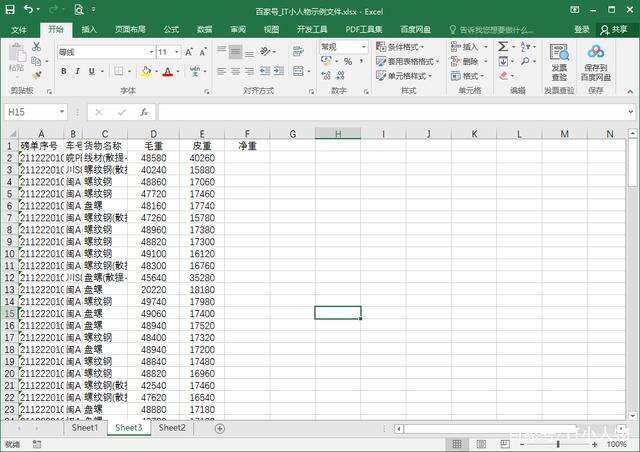This screenshot has width=640, height=452.
Task: Open Conditional Formatting menu
Action: pos(400,47)
